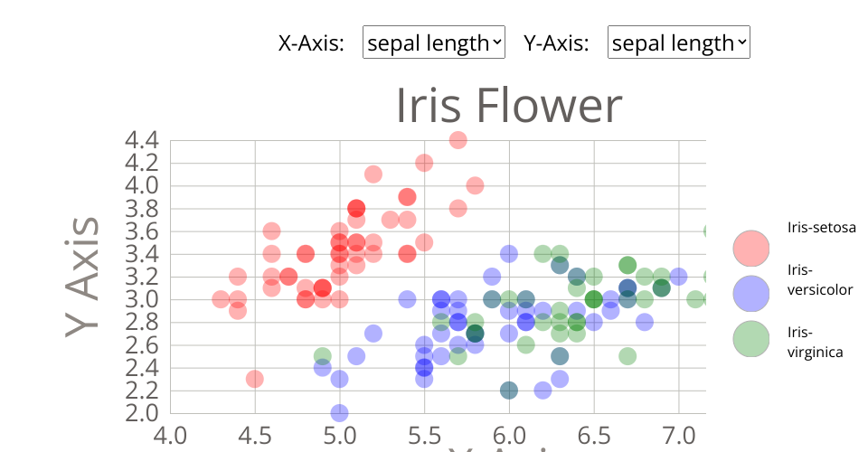Select the lowest red setosa point near 2.3
This screenshot has height=452, width=868.
(x=255, y=379)
